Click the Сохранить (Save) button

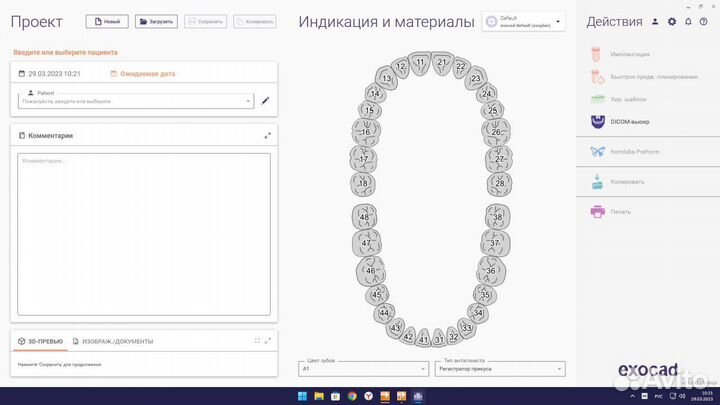pos(205,22)
